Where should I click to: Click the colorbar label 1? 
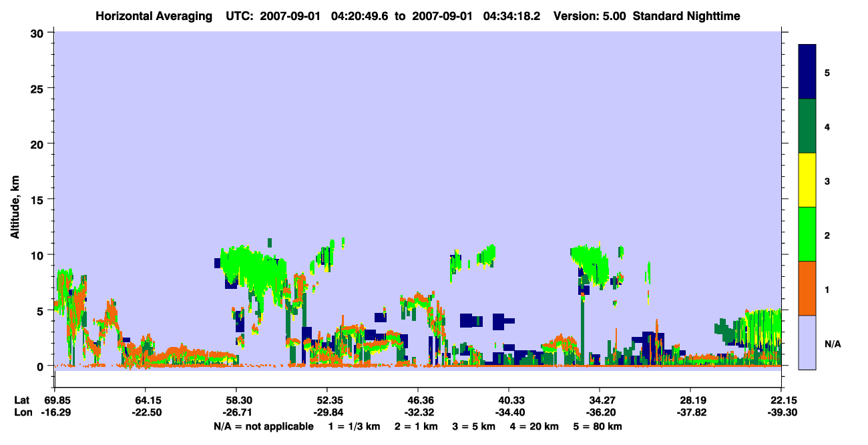pyautogui.click(x=827, y=290)
